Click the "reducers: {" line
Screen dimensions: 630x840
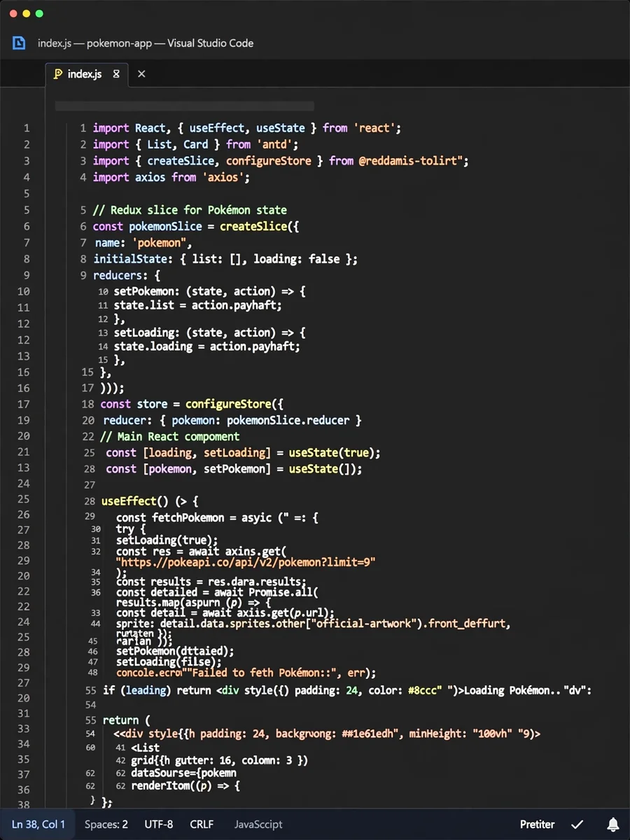pyautogui.click(x=127, y=275)
